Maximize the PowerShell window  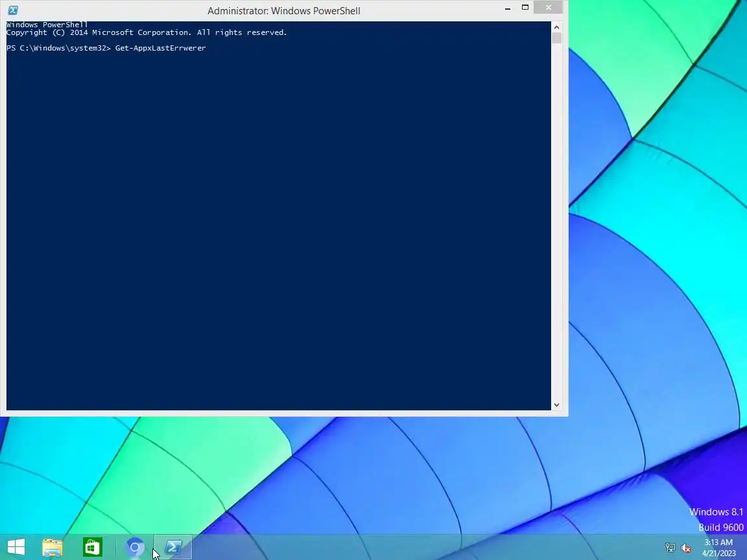[x=525, y=8]
